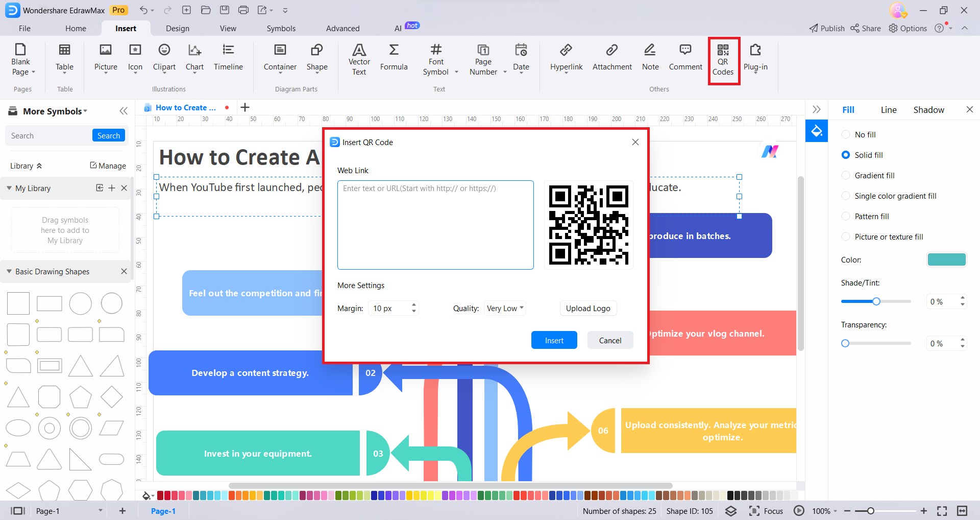Focus the symbols Search input field
Image resolution: width=980 pixels, height=520 pixels.
pos(49,135)
